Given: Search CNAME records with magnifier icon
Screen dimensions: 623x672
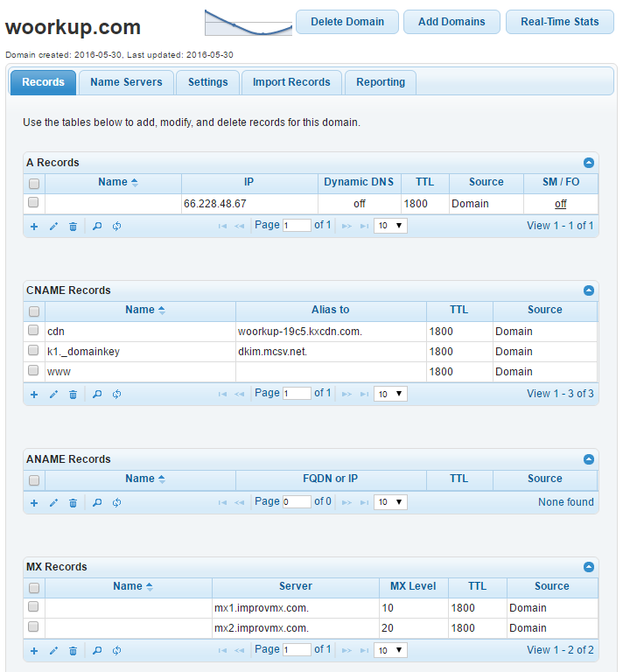Looking at the screenshot, I should click(97, 395).
